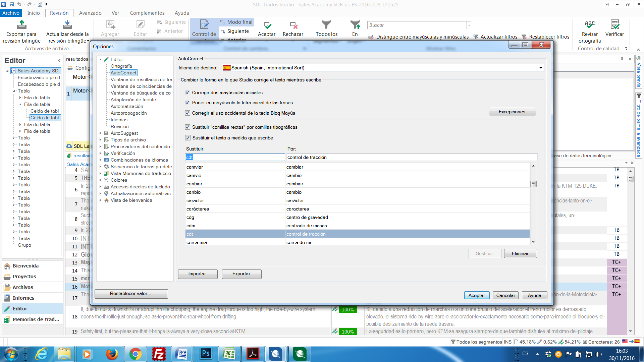The height and width of the screenshot is (362, 644).
Task: Collapse the Editor node in Opciones tree
Action: [100, 59]
